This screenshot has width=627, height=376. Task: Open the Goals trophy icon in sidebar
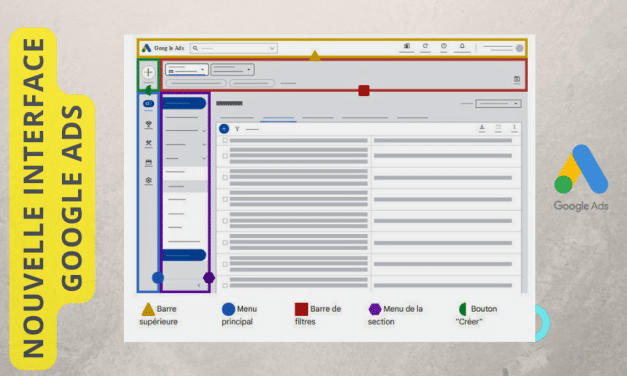(148, 124)
